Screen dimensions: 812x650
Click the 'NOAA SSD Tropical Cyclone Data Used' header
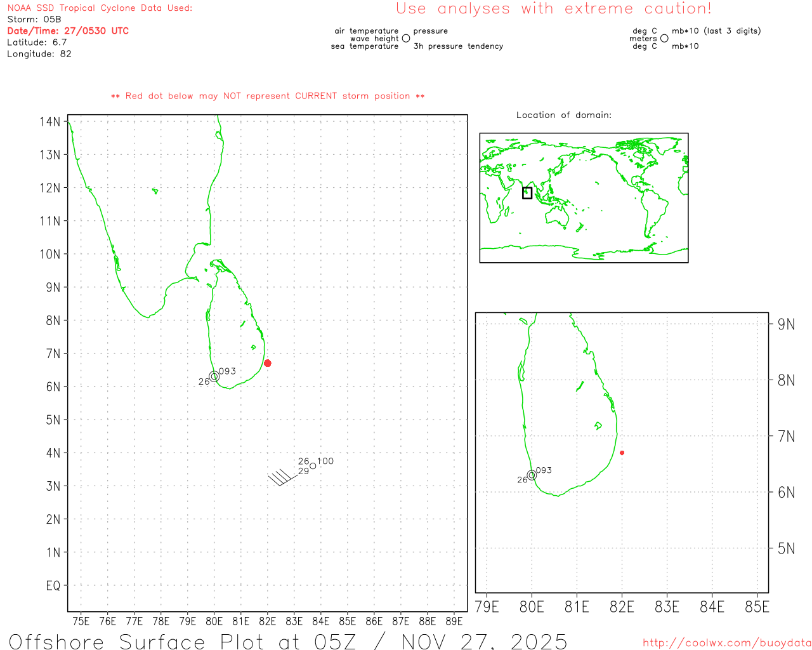tap(100, 8)
